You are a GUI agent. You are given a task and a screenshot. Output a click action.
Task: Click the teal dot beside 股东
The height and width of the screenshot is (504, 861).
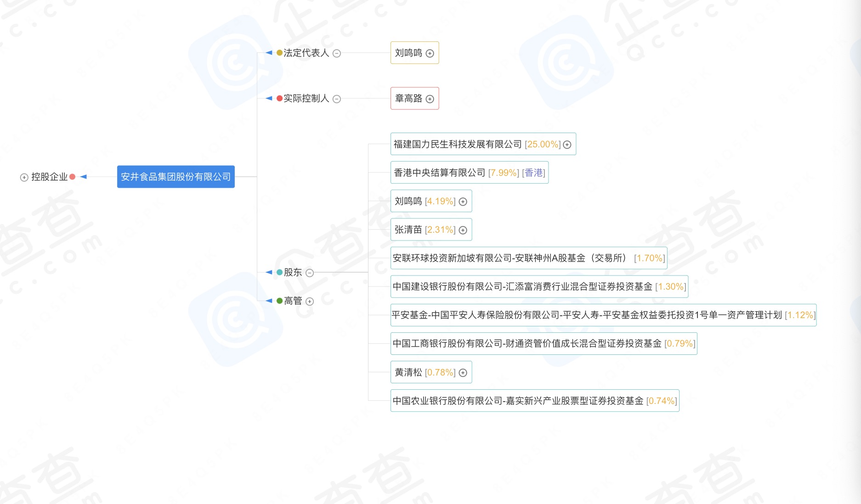[279, 272]
